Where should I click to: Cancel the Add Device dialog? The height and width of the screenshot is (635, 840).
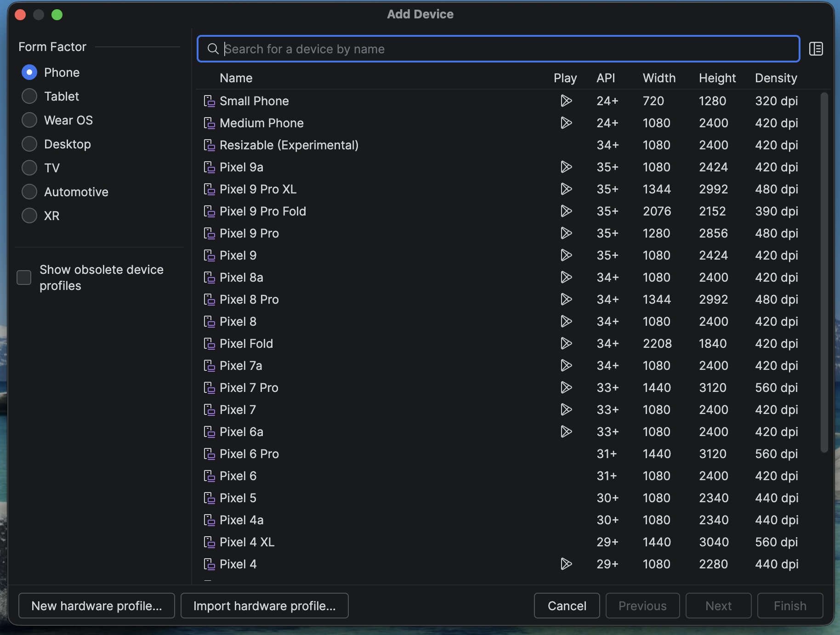pos(567,606)
